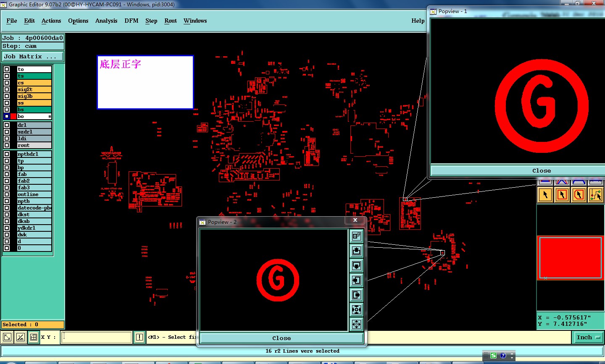Select the ydkdrl layer row
The image size is (605, 364).
click(34, 228)
